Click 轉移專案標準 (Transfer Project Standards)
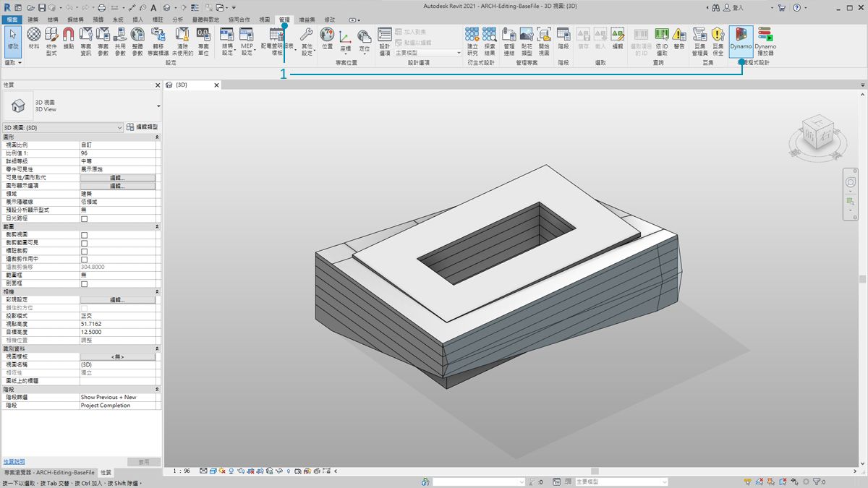 158,41
